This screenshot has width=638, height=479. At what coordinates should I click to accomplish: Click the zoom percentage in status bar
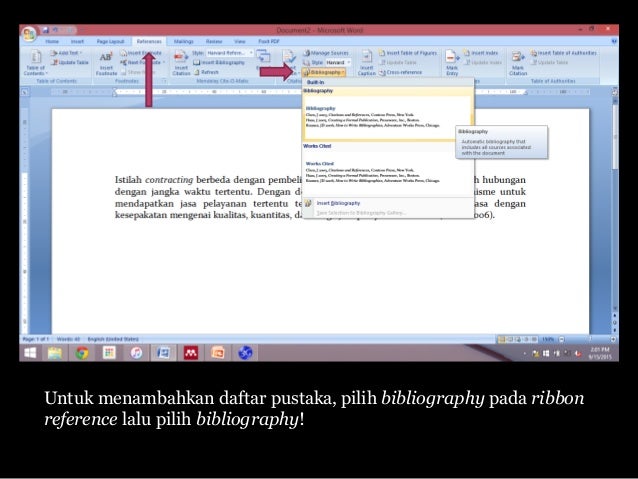548,339
